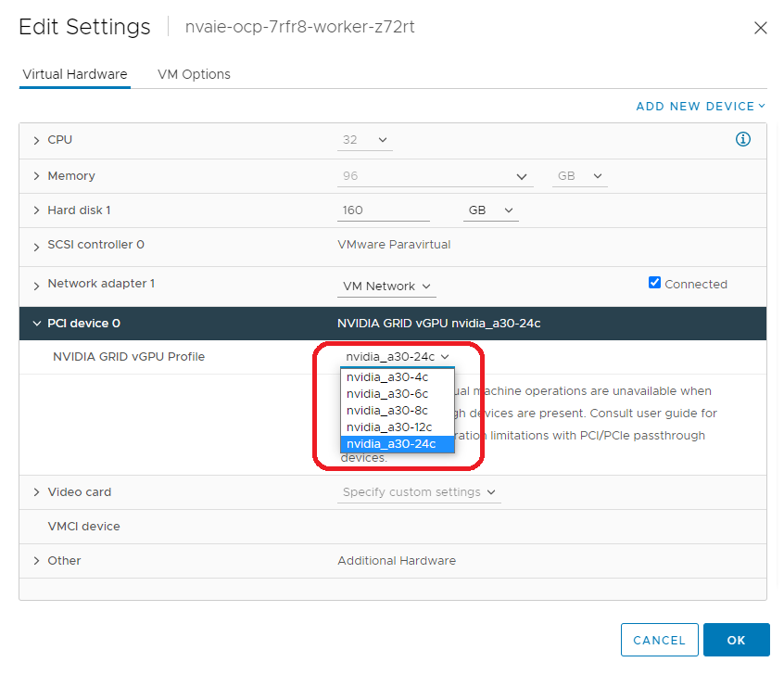This screenshot has height=675, width=784.
Task: Click the Cancel button
Action: pyautogui.click(x=659, y=640)
